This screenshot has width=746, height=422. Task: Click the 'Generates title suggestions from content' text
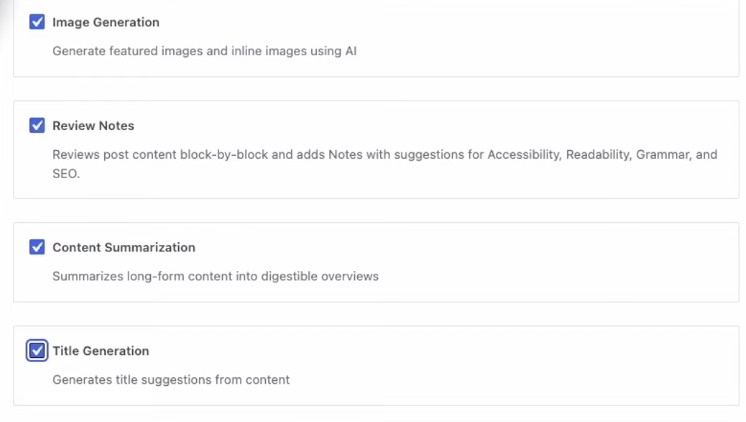(x=171, y=380)
